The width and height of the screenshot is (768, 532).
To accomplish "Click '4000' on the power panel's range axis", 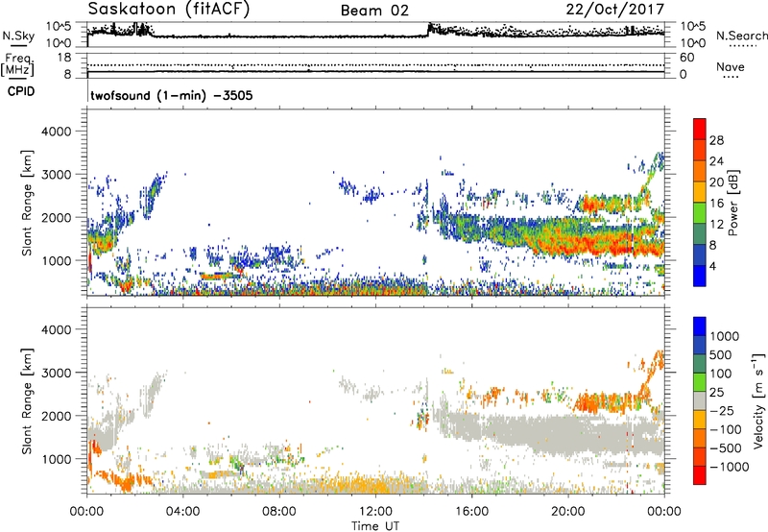I will click(56, 132).
